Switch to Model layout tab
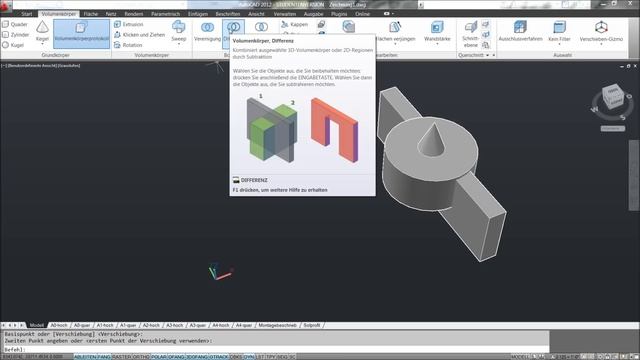 (x=36, y=325)
